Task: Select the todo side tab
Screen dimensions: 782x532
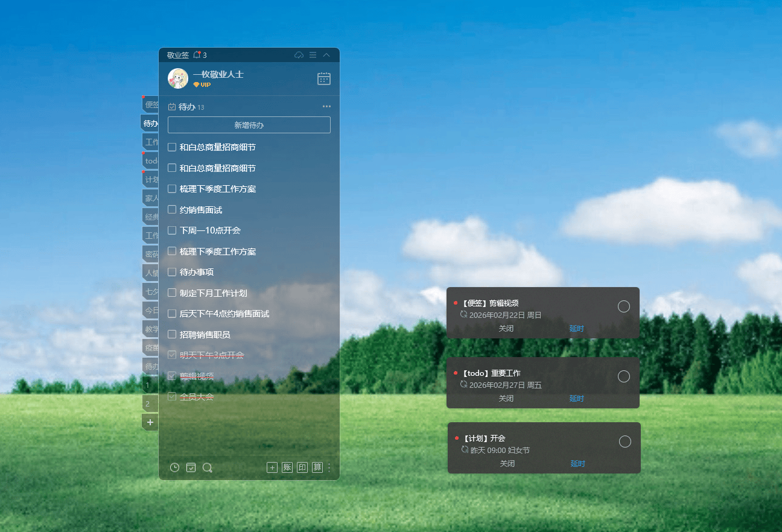Action: (151, 161)
